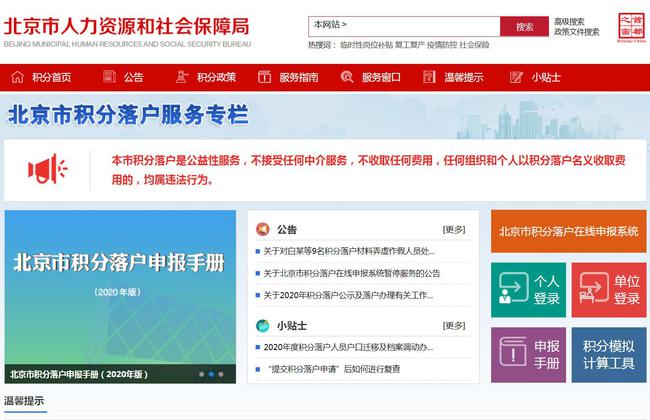This screenshot has width=650, height=420.
Task: Open tip 2020年度积分落户人员户口迁移及档案调动办...
Action: pyautogui.click(x=348, y=347)
